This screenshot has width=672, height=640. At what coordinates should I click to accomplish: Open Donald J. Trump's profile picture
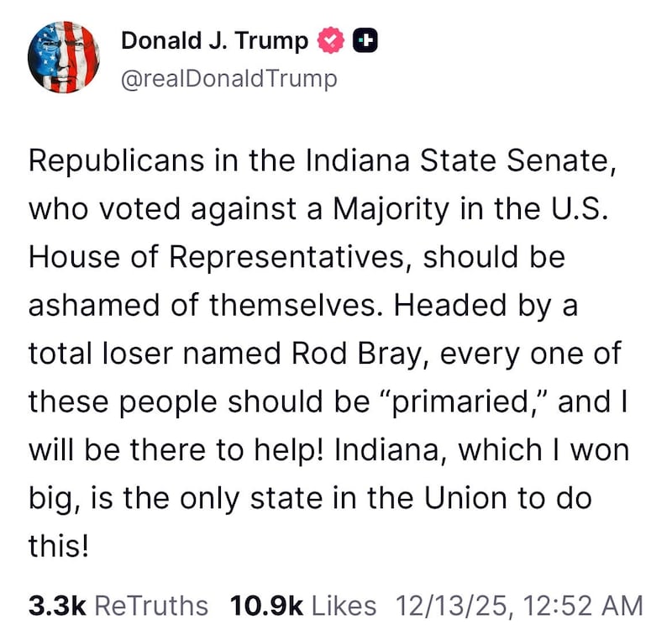pos(63,57)
